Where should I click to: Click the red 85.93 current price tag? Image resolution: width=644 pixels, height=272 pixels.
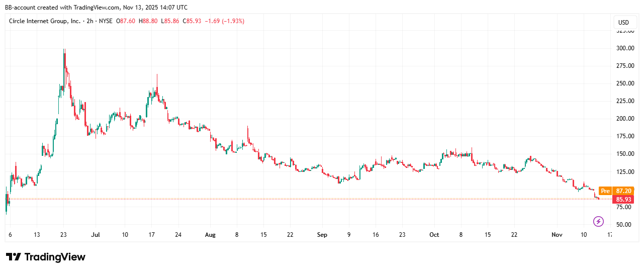623,200
